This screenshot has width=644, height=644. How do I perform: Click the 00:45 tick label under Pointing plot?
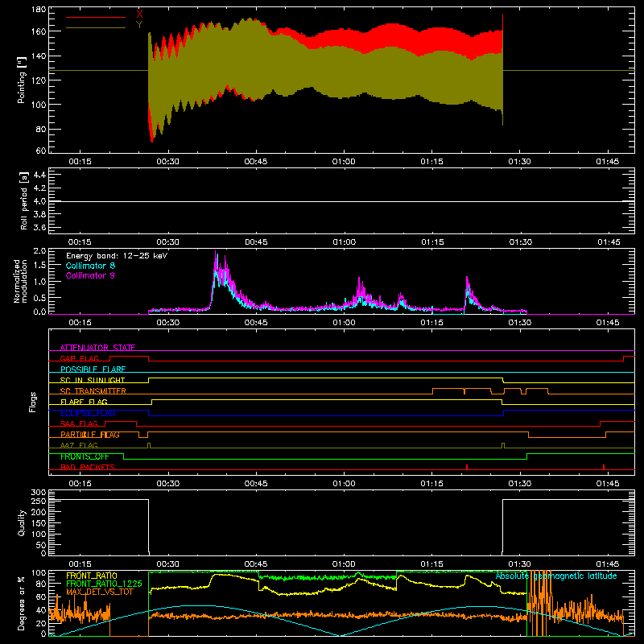pyautogui.click(x=256, y=162)
